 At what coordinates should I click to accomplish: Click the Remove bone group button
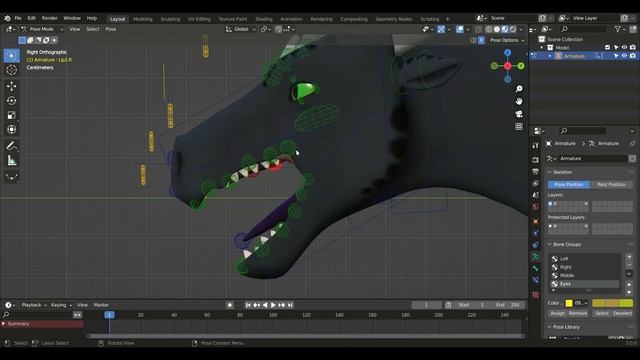point(578,313)
